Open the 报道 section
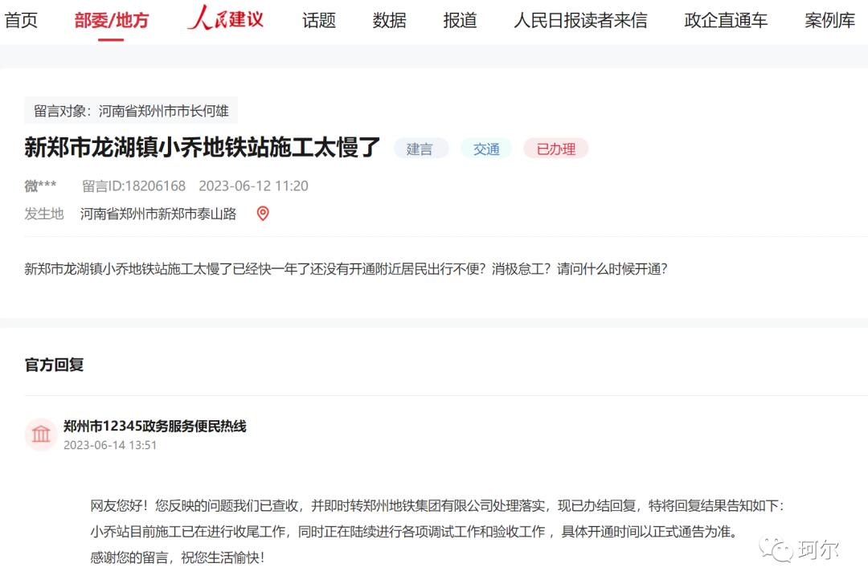868x588 pixels. (x=459, y=20)
